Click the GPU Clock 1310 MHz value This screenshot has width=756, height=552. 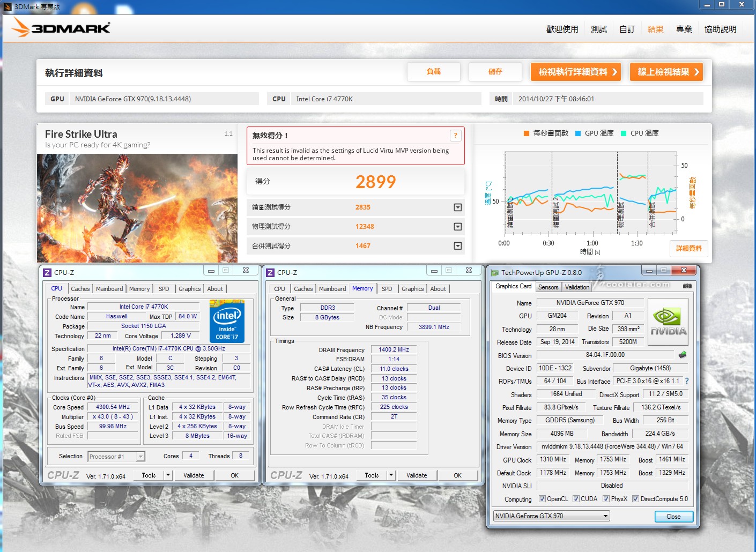(553, 460)
